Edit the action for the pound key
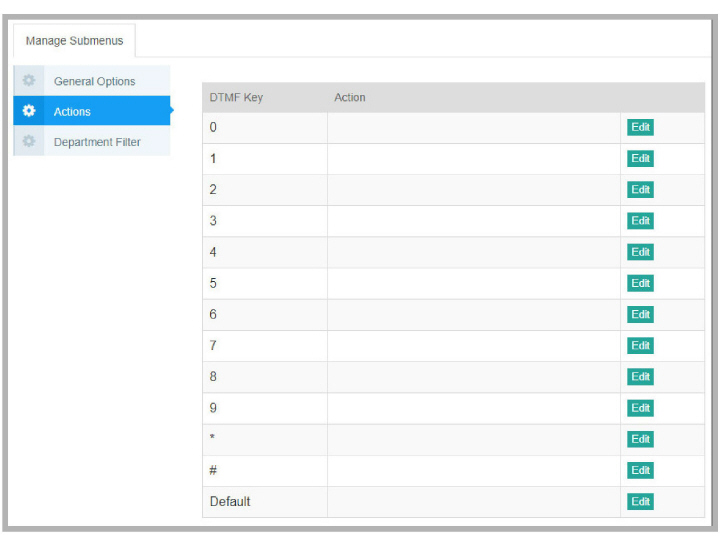 click(x=640, y=470)
